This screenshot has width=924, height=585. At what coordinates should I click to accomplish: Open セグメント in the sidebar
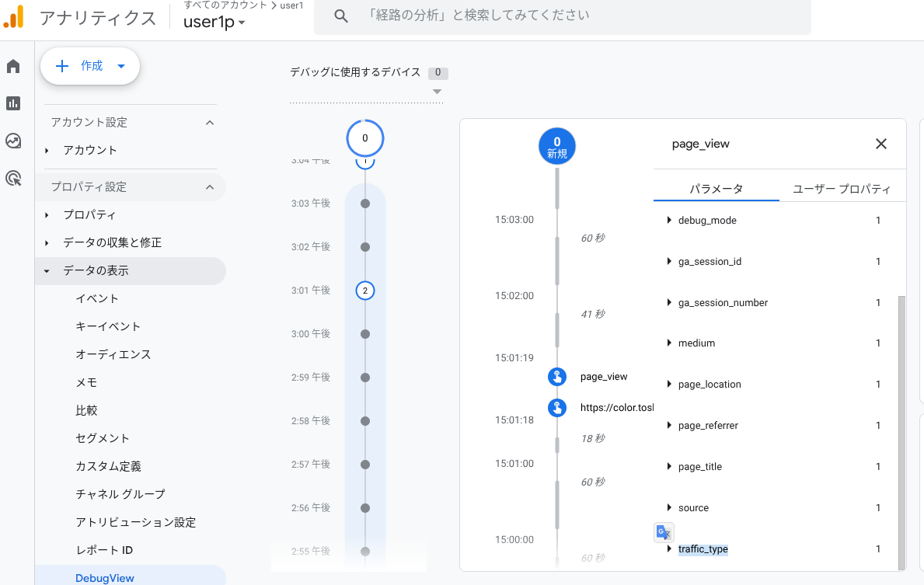(x=103, y=438)
